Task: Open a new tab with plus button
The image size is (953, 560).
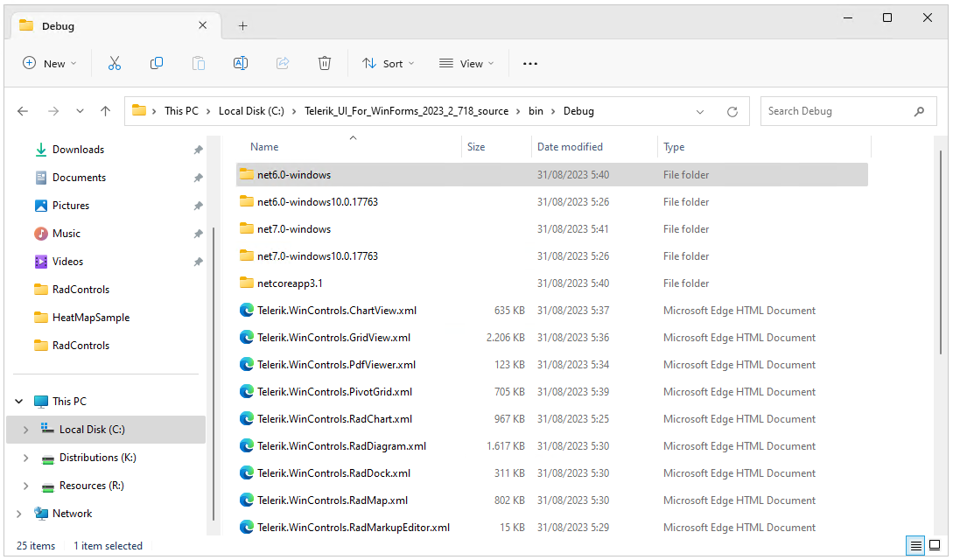Action: point(242,26)
